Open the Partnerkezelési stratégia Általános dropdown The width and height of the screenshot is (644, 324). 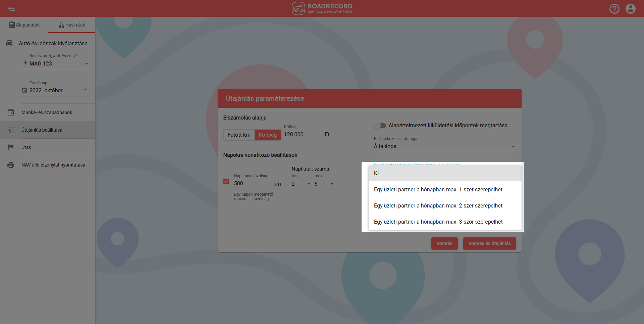[445, 146]
